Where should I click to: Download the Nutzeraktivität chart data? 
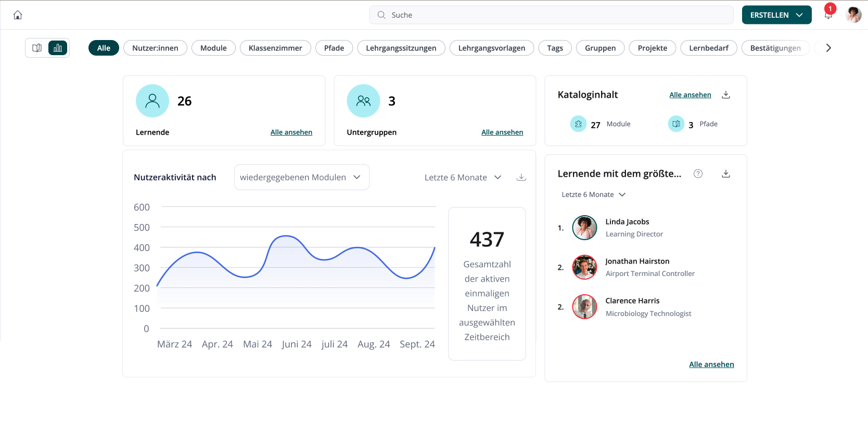click(x=521, y=177)
